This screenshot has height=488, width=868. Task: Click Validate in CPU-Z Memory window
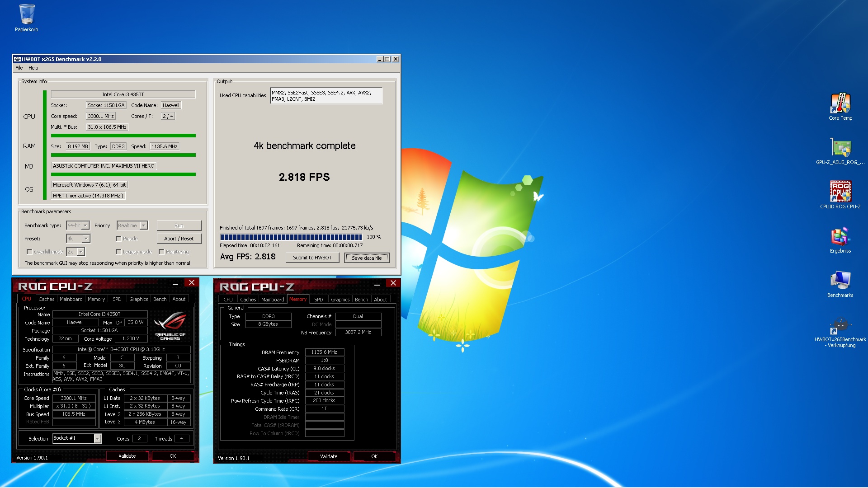click(329, 456)
